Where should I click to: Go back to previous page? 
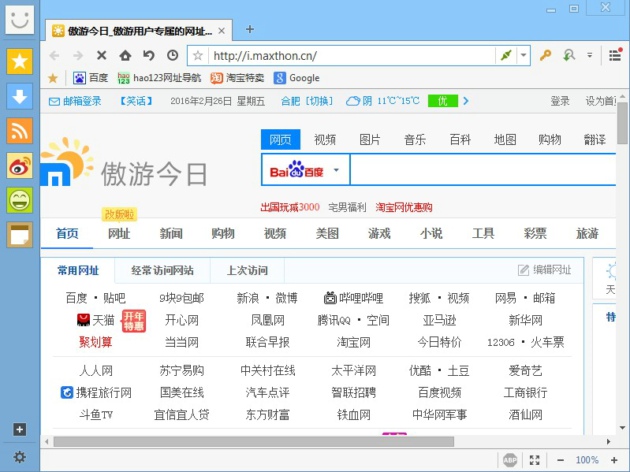54,55
